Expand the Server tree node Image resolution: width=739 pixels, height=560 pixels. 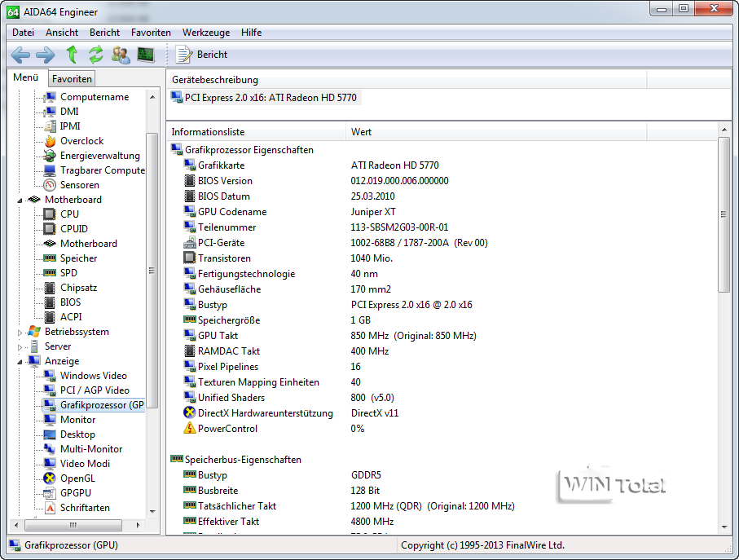coord(20,346)
